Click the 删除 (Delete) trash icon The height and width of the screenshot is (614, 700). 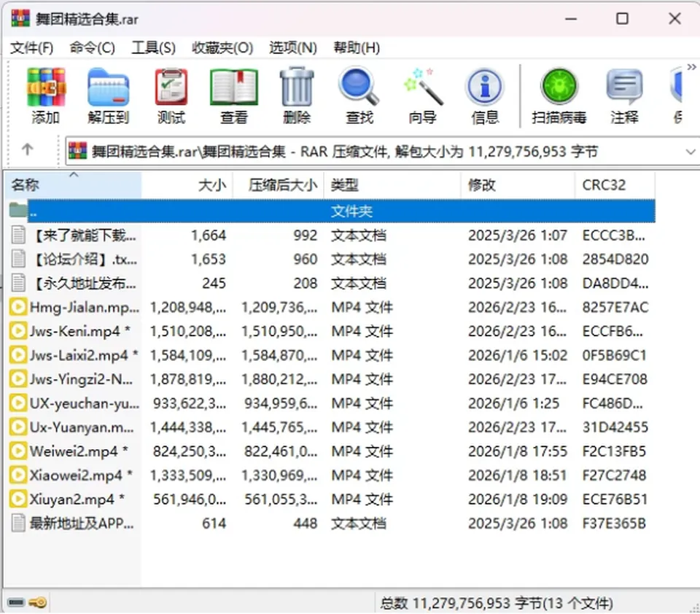point(297,87)
